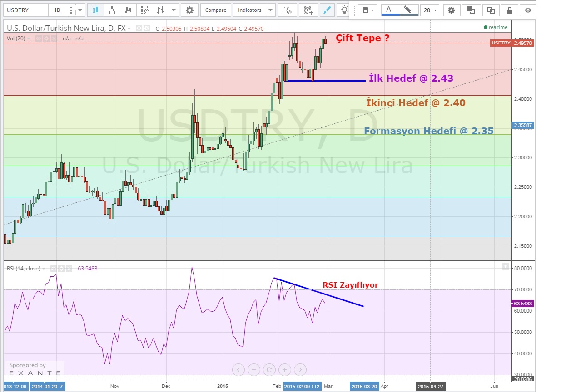Open the Pine script editor icon
The image size is (571, 392).
click(286, 10)
